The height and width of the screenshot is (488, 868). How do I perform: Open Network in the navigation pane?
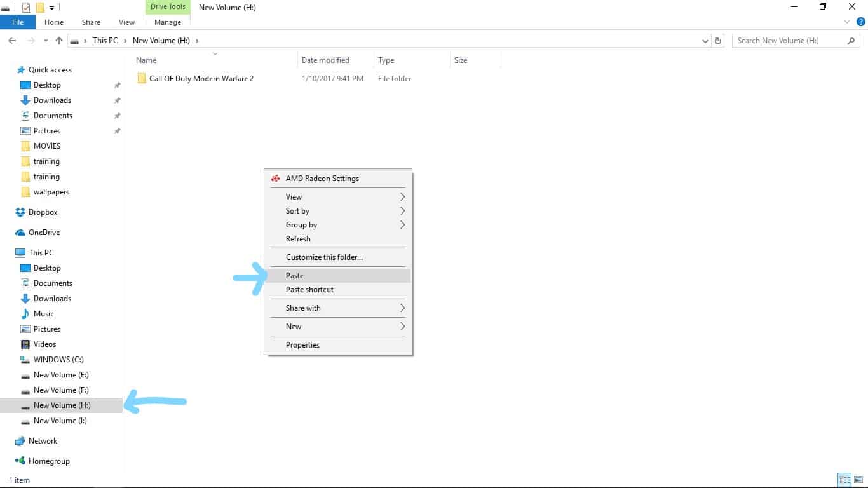[43, 441]
